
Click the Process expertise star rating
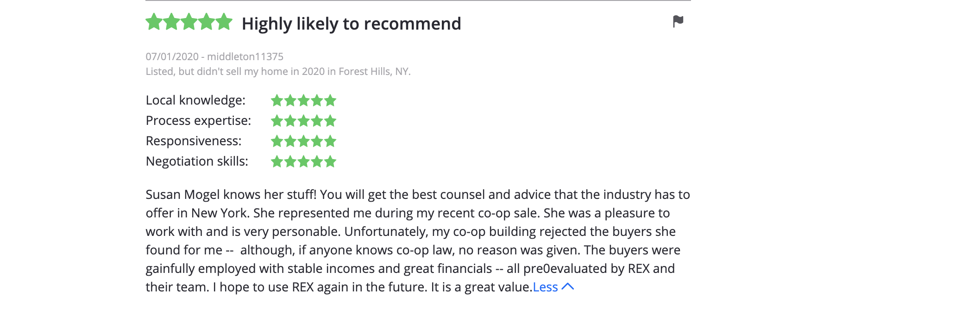[303, 121]
